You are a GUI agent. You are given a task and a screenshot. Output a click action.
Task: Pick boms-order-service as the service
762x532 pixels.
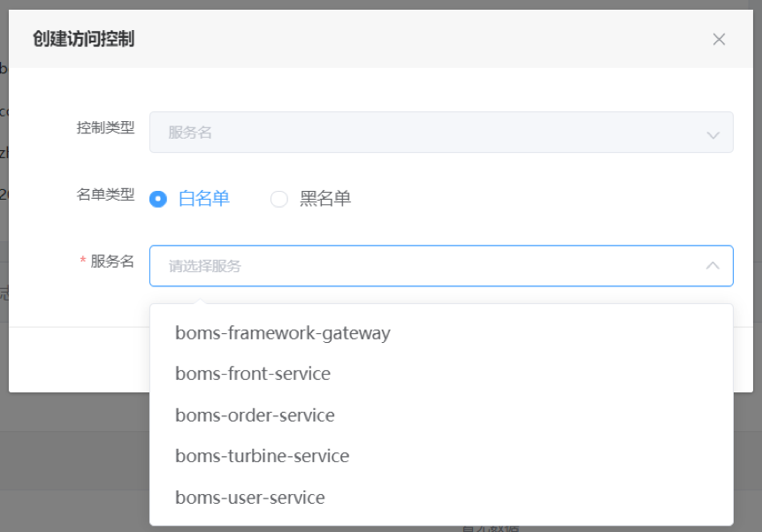(255, 415)
